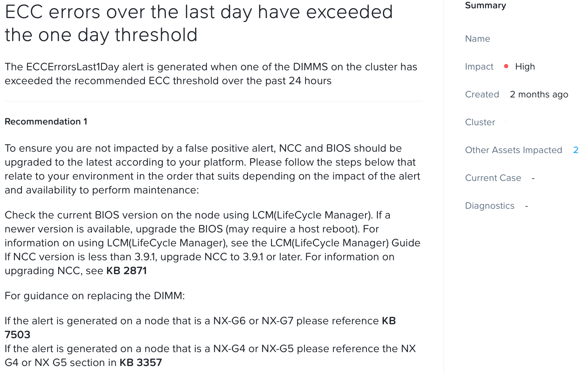
Task: Click the High impact value text
Action: click(x=525, y=66)
